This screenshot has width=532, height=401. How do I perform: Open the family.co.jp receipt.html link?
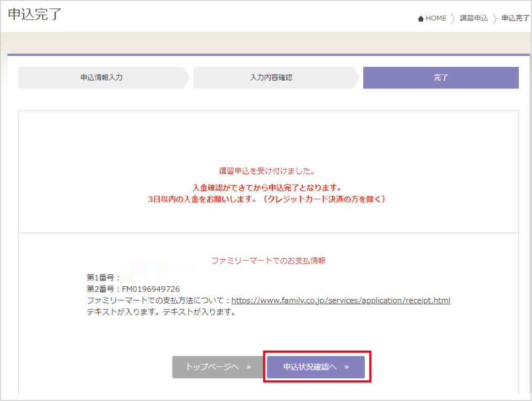pyautogui.click(x=341, y=301)
